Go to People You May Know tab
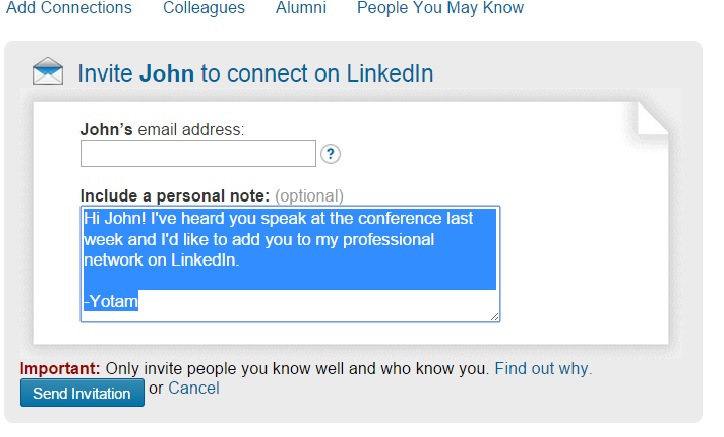Screen dimensions: 724x437 pos(440,8)
